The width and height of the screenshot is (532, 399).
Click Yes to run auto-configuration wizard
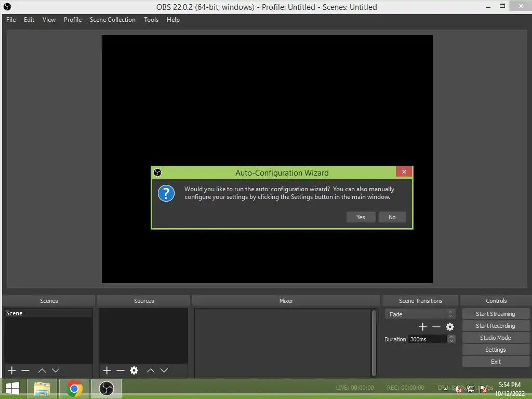(x=361, y=217)
